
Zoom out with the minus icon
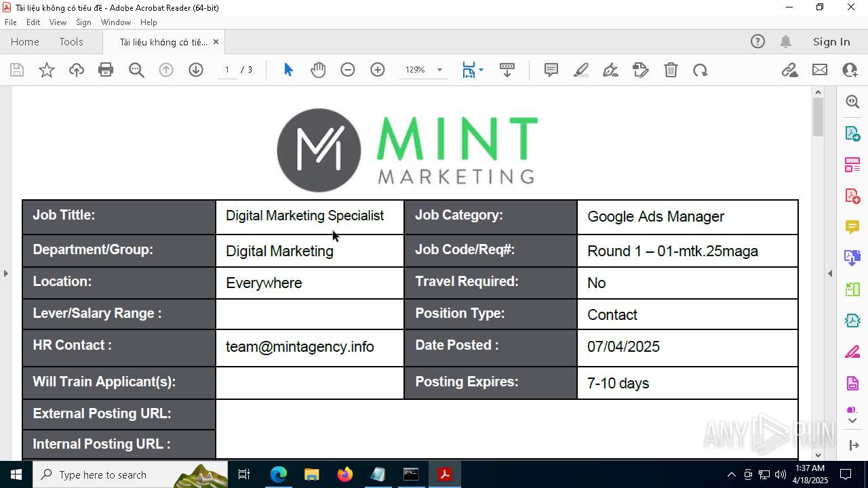point(348,70)
